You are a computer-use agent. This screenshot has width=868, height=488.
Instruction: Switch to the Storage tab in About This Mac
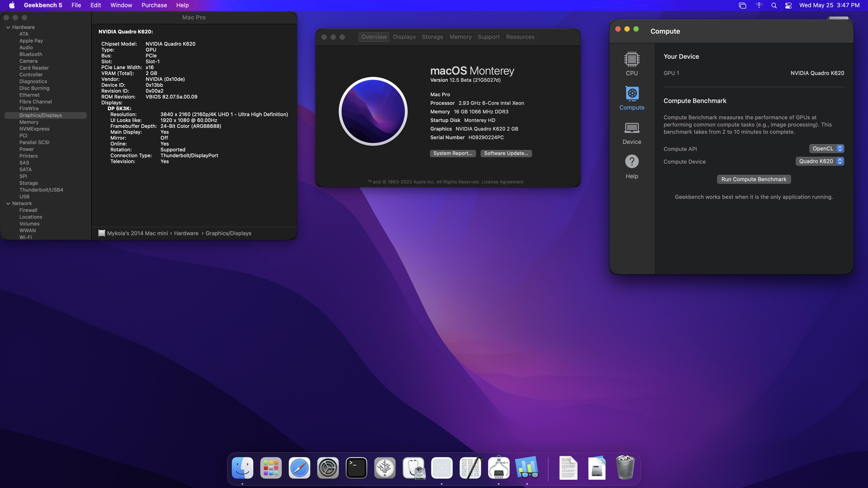coord(432,37)
